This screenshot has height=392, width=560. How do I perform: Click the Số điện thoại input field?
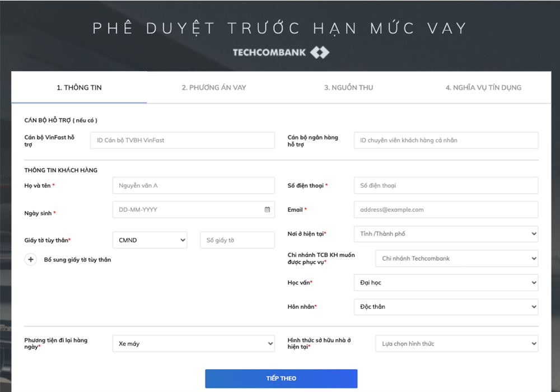tap(446, 186)
